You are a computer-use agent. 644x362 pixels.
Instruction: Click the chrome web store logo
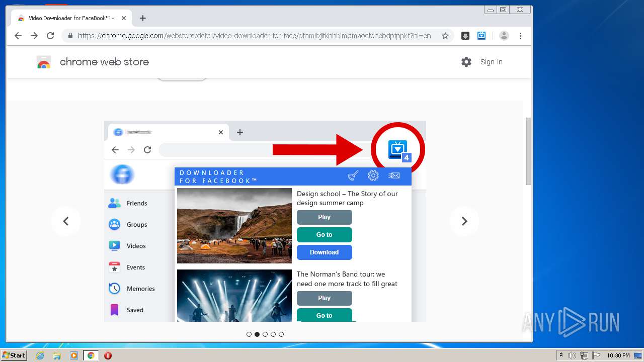pyautogui.click(x=44, y=62)
